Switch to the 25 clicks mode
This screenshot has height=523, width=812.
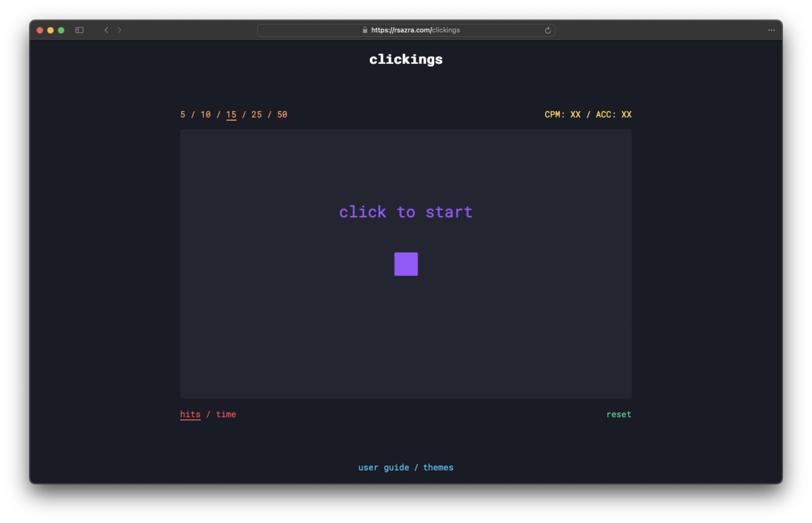[257, 115]
